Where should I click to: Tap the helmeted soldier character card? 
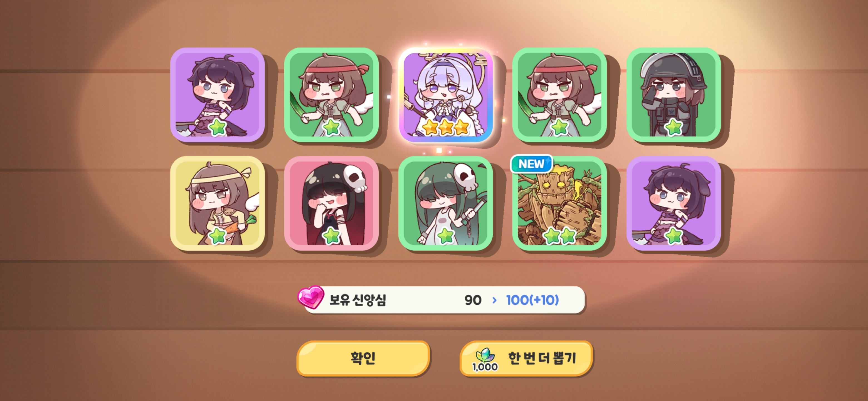click(674, 95)
